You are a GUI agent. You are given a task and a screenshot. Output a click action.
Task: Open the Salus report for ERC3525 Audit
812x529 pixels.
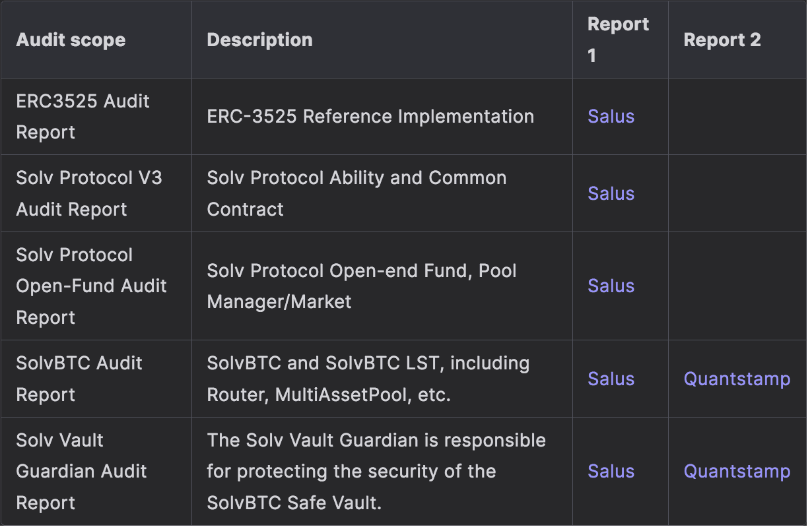point(611,117)
